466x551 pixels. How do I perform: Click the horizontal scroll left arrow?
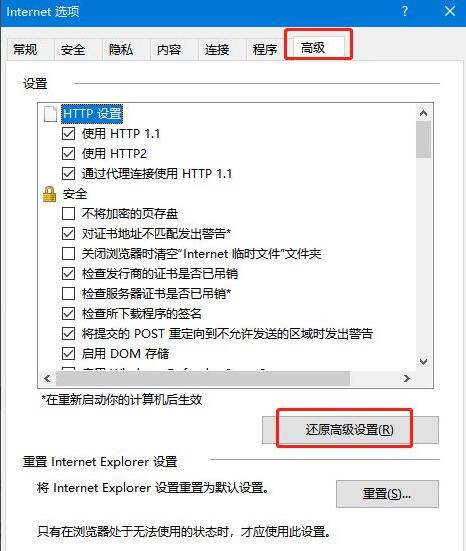pos(47,378)
